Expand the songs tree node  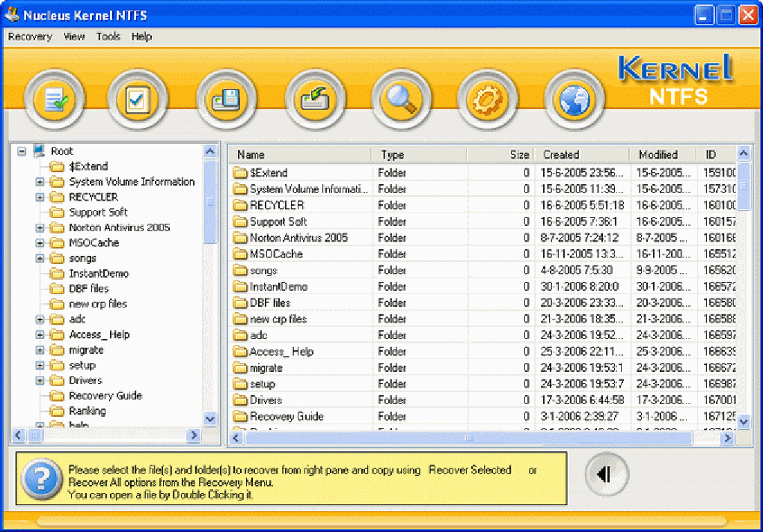pos(40,258)
